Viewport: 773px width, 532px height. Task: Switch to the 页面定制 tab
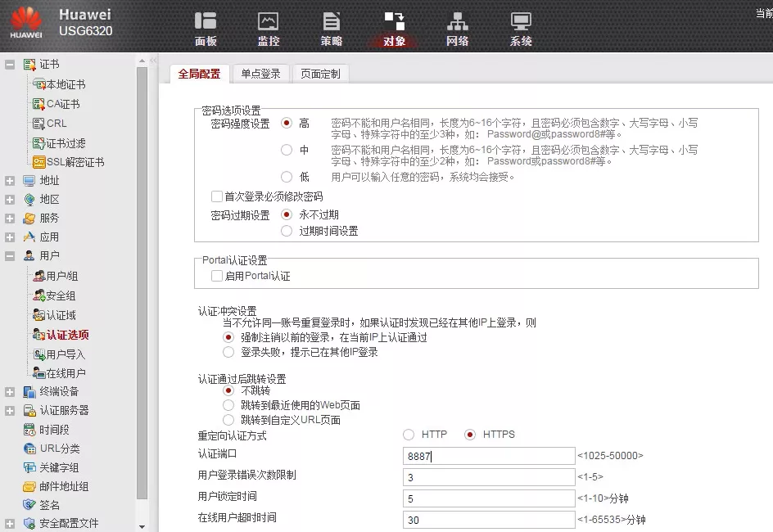coord(319,74)
